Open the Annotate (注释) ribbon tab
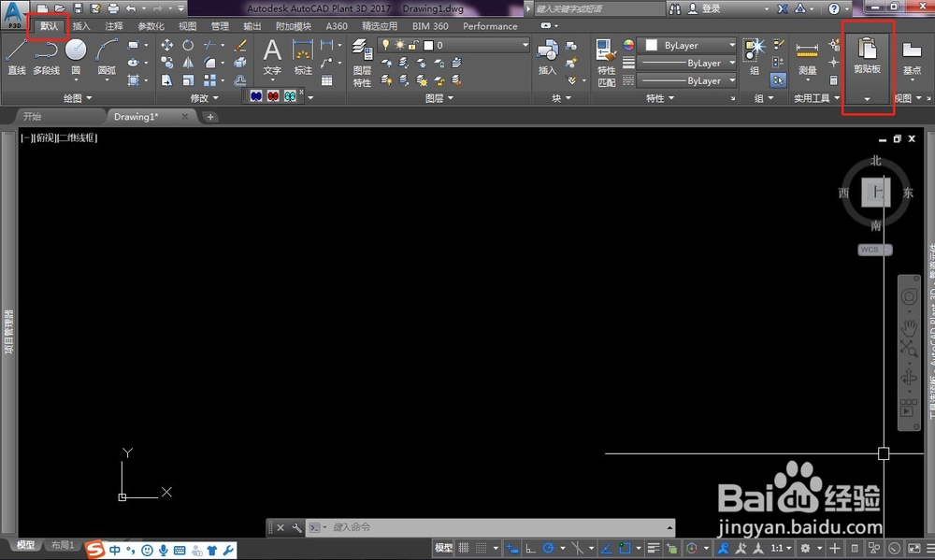 tap(113, 26)
